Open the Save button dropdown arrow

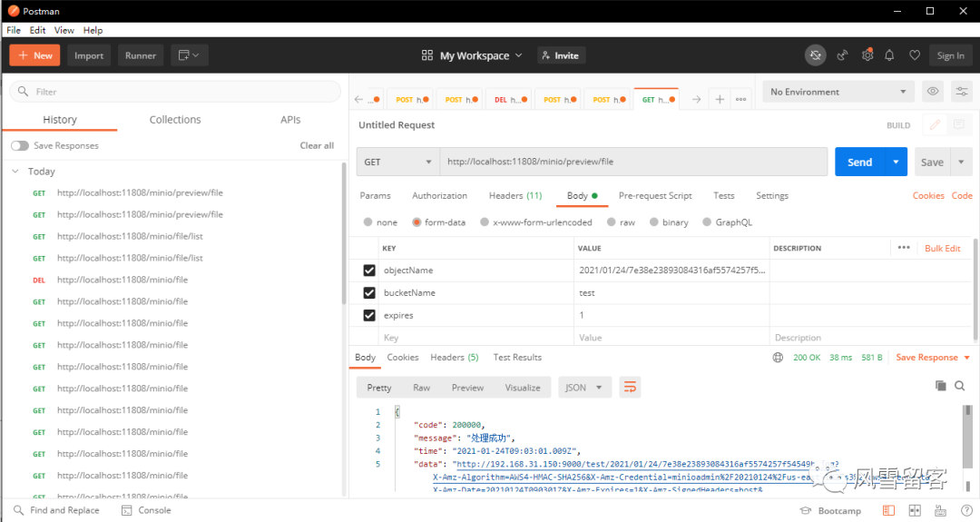click(x=961, y=162)
